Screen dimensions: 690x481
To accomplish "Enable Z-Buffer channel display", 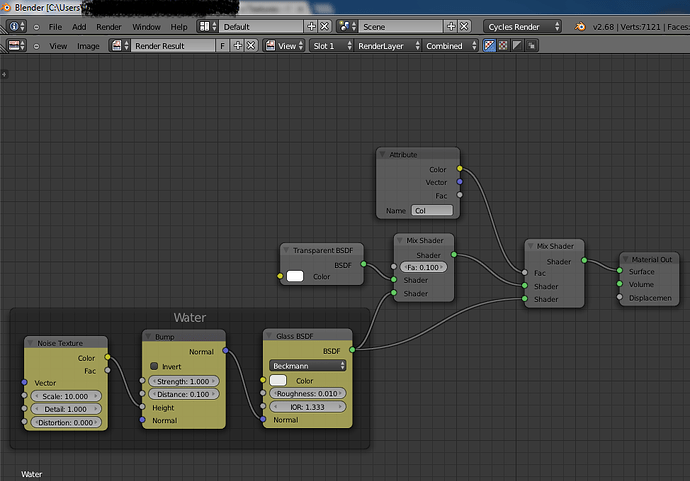I will 532,46.
